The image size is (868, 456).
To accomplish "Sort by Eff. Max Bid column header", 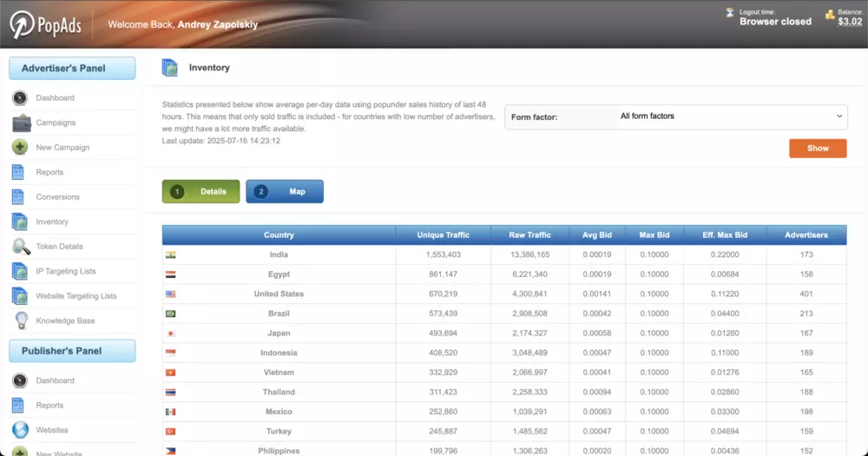I will 725,235.
